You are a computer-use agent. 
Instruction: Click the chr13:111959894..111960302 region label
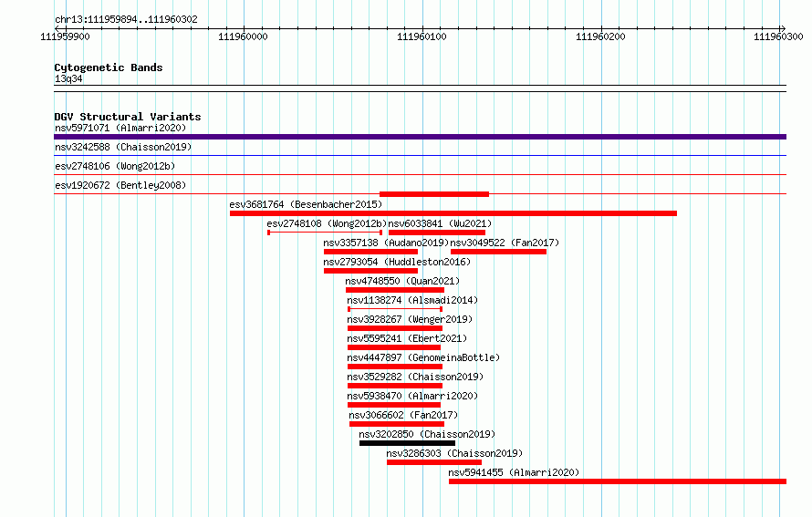pos(126,20)
